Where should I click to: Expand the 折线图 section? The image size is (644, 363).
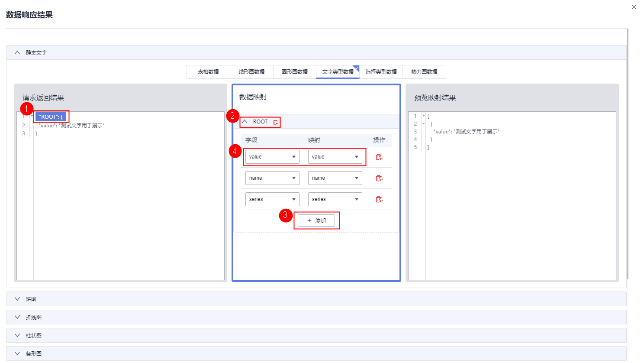tap(17, 317)
